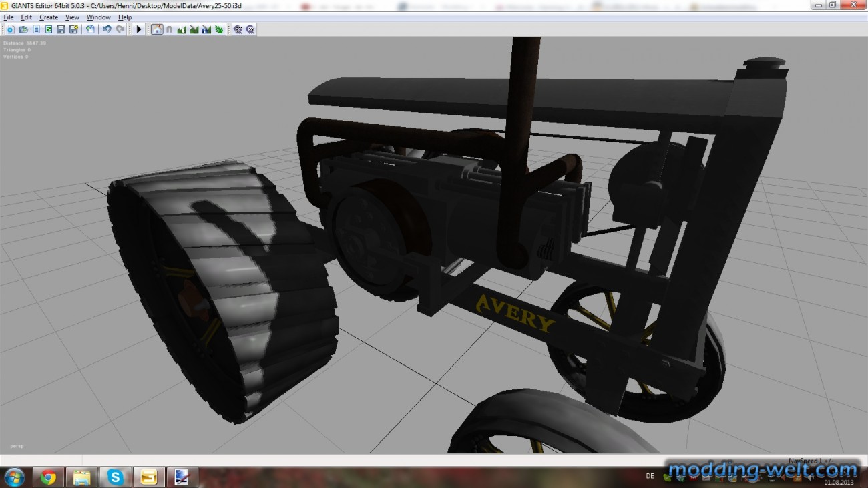This screenshot has height=488, width=868.
Task: Click the Windows Start button
Action: pyautogui.click(x=13, y=477)
